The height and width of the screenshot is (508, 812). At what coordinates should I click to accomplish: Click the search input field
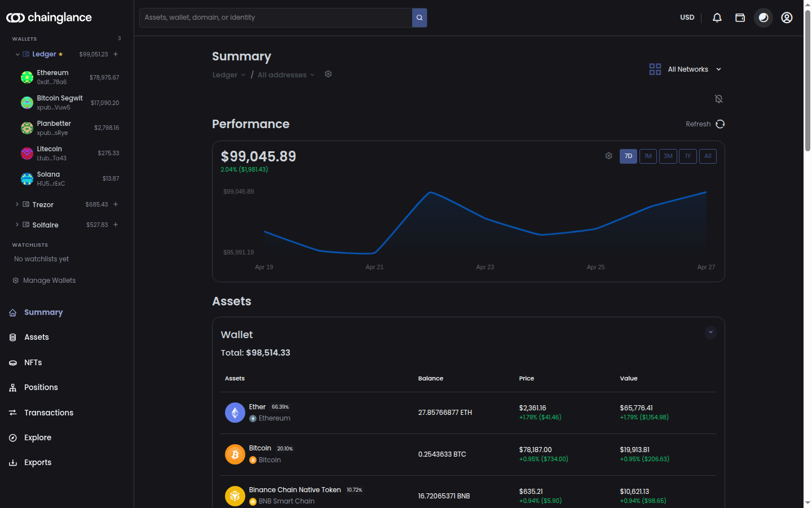(x=276, y=17)
